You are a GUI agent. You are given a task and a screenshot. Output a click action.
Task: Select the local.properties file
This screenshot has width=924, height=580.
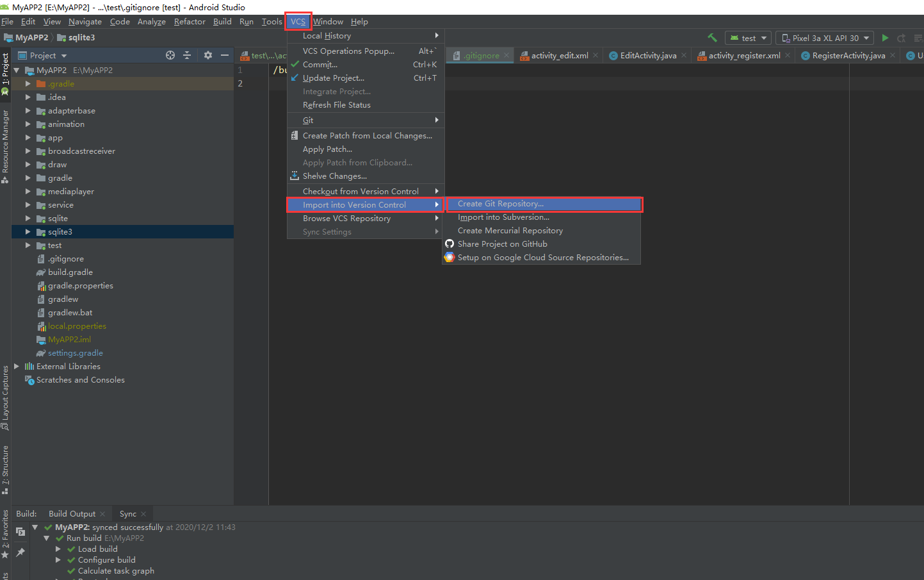[77, 326]
